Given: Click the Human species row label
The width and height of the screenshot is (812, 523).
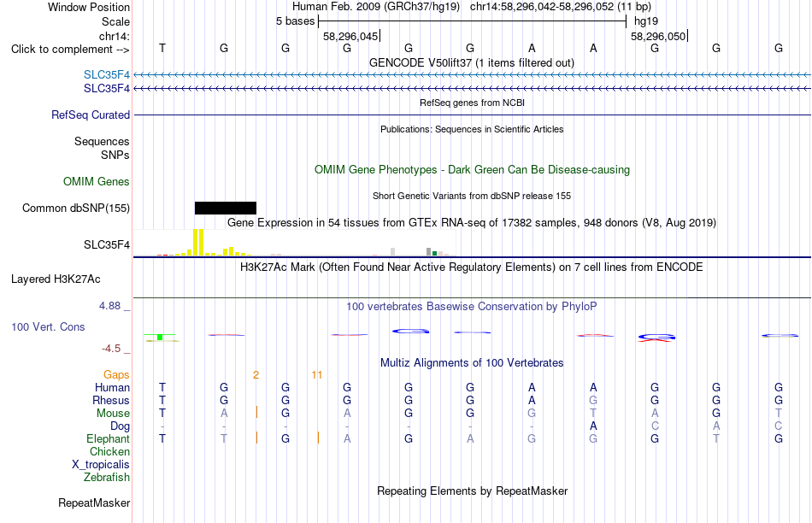Looking at the screenshot, I should (x=112, y=387).
